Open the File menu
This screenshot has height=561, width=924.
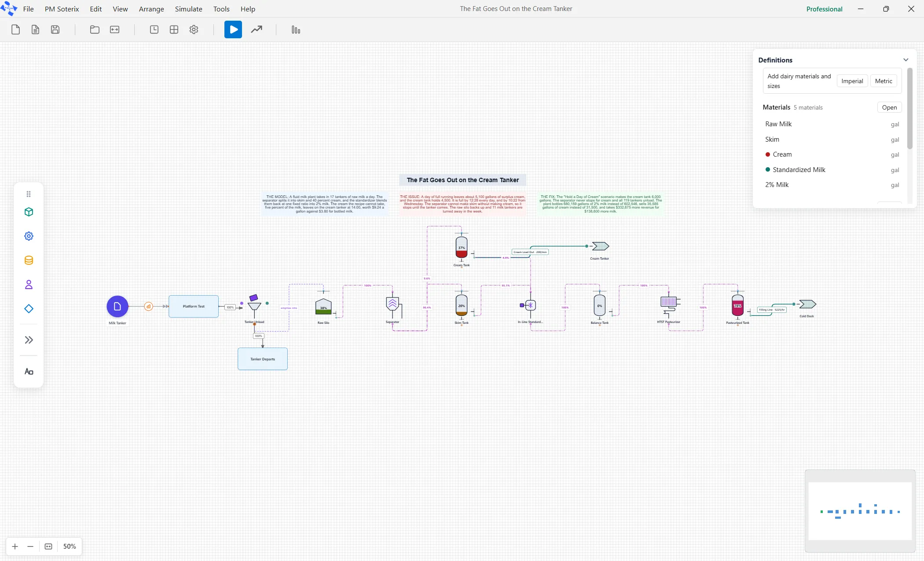click(x=28, y=9)
